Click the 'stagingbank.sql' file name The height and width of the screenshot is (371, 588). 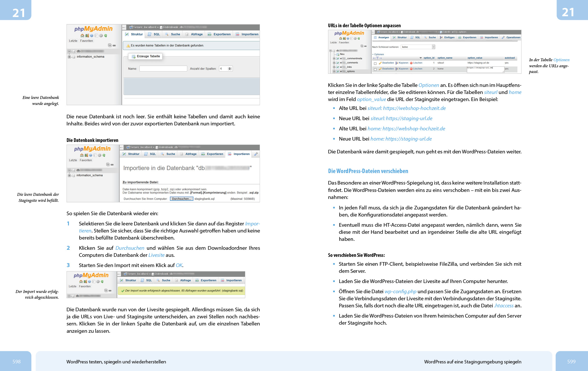[204, 199]
